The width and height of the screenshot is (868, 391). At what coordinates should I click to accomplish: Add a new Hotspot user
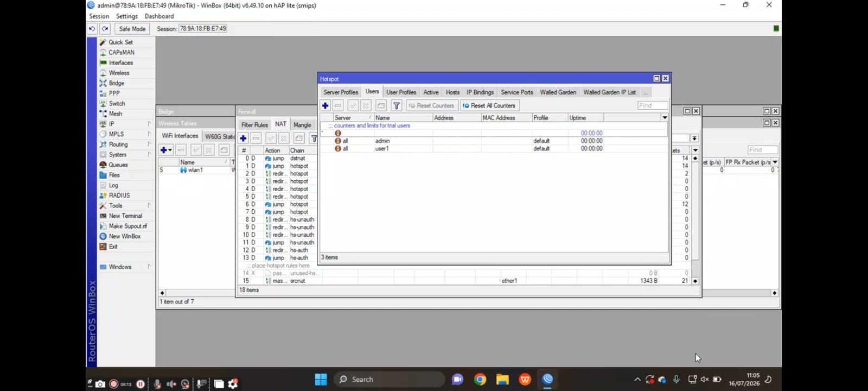(325, 105)
